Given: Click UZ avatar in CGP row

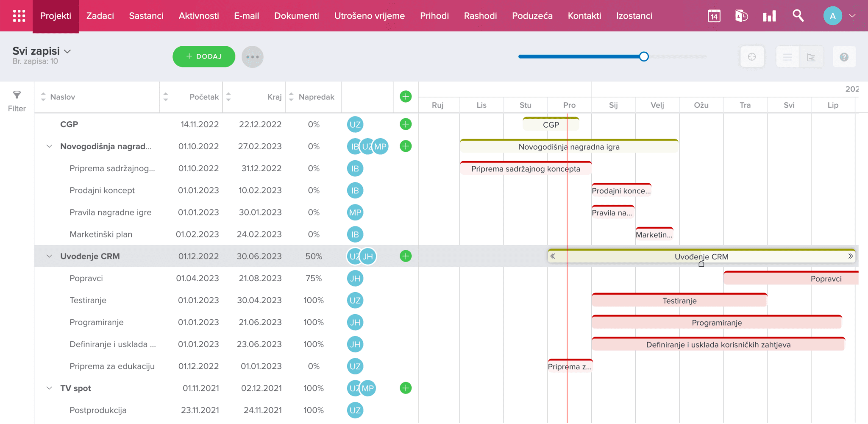Looking at the screenshot, I should 355,124.
